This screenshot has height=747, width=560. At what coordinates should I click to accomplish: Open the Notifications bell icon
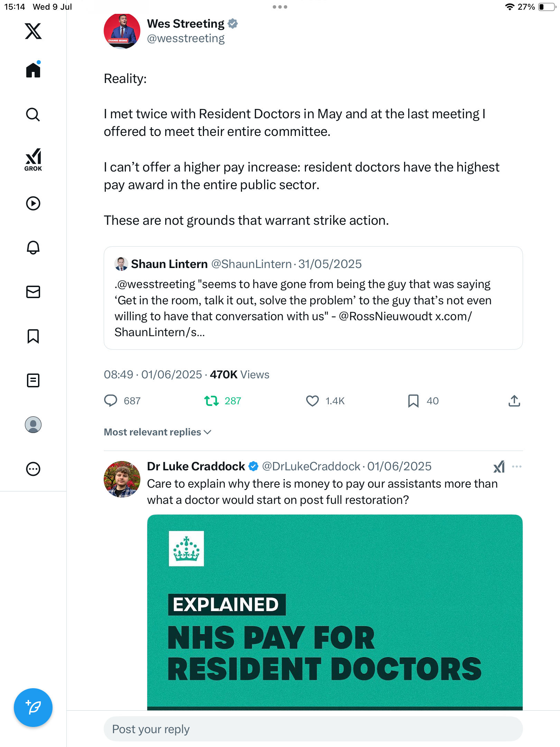click(33, 247)
